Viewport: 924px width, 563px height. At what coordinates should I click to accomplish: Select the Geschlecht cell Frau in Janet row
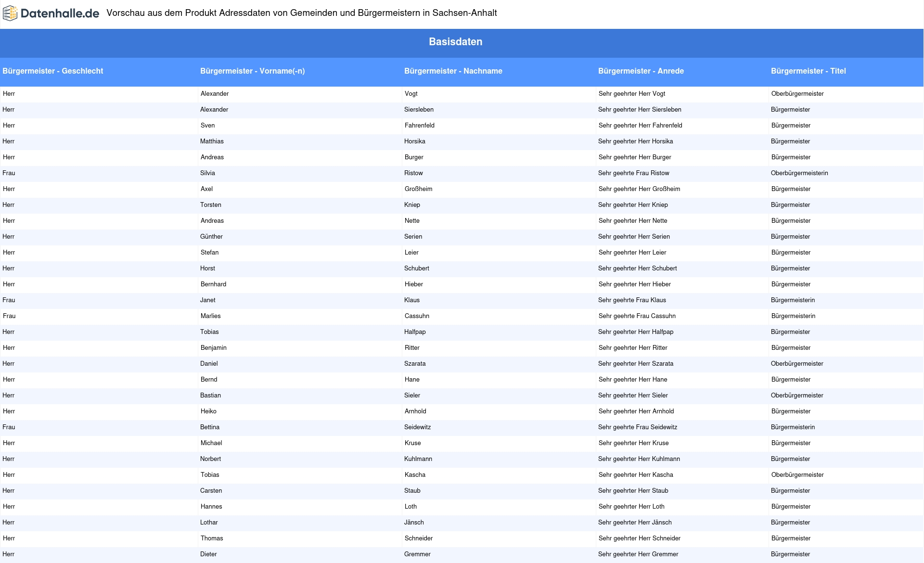9,300
